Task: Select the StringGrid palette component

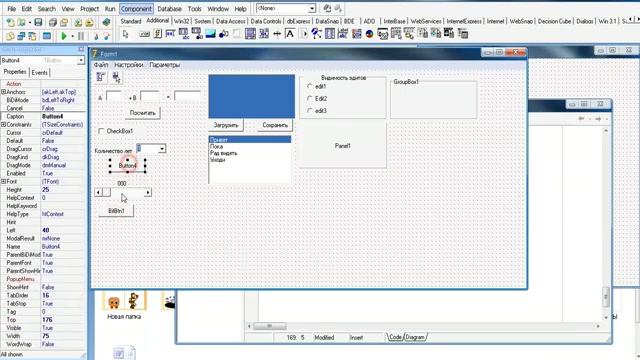Action: (183, 34)
